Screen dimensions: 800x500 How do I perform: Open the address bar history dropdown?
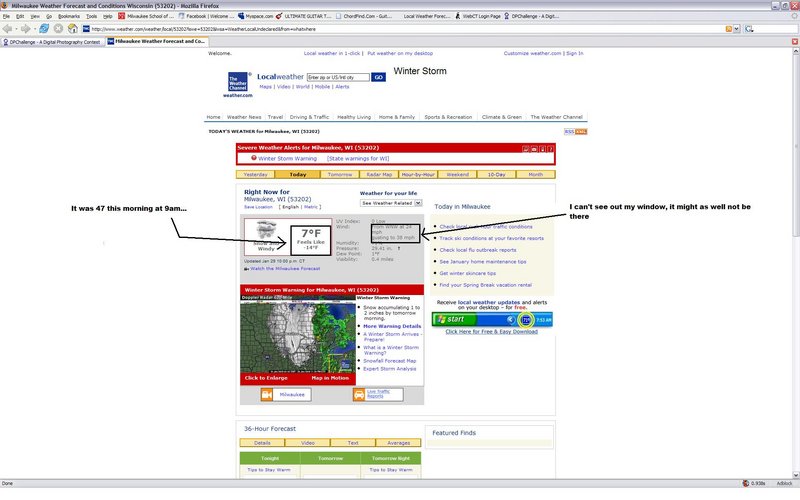736,29
